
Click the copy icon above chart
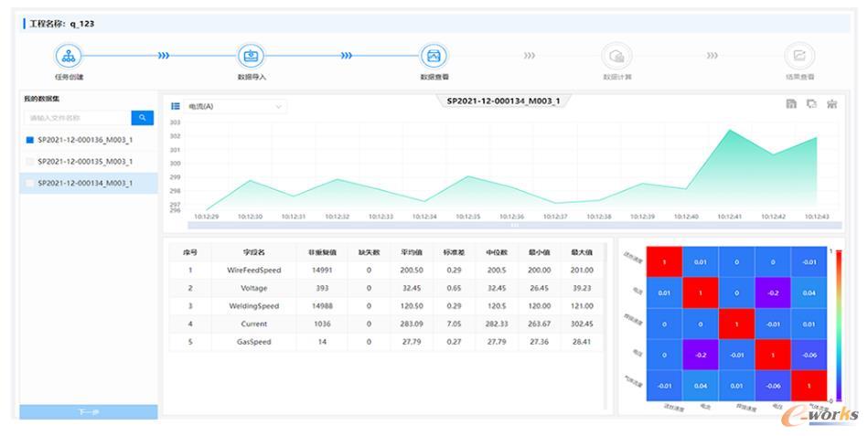coord(811,104)
